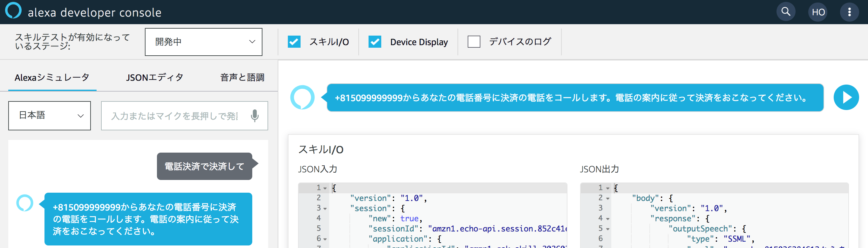The image size is (868, 248).
Task: Click the スキルI/O panel heading
Action: 321,149
